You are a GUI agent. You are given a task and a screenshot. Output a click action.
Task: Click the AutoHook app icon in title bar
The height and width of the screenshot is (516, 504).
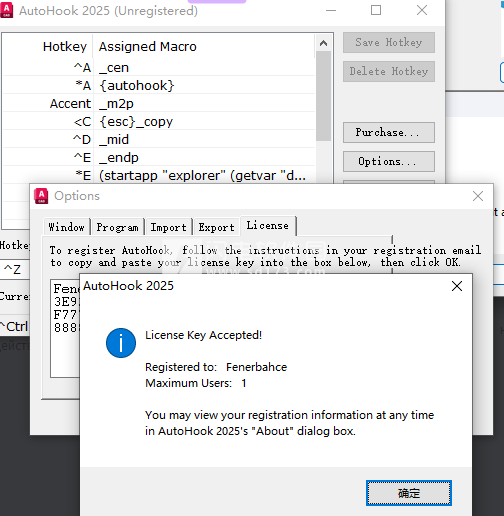point(6,10)
